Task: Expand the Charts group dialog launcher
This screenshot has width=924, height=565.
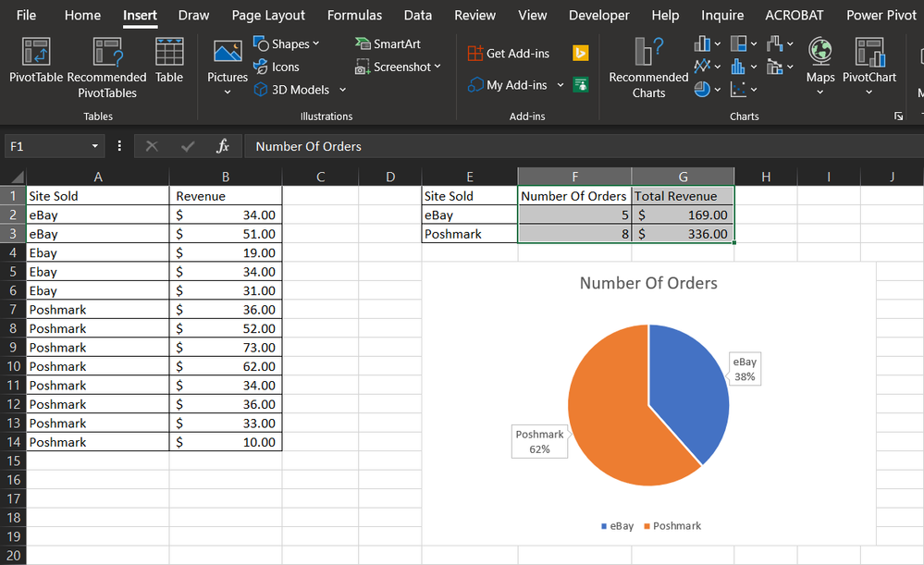Action: click(x=897, y=117)
